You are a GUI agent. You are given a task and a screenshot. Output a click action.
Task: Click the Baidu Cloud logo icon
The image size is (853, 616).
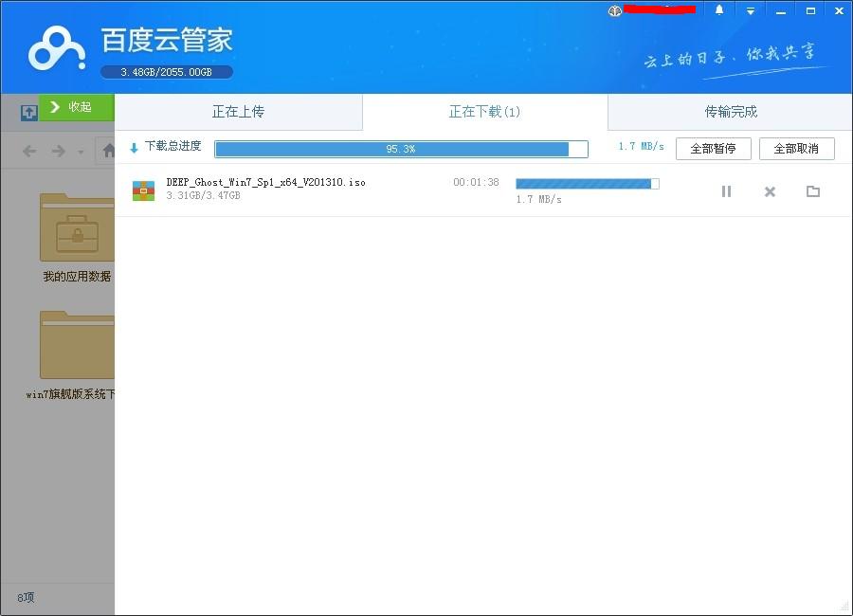[57, 49]
